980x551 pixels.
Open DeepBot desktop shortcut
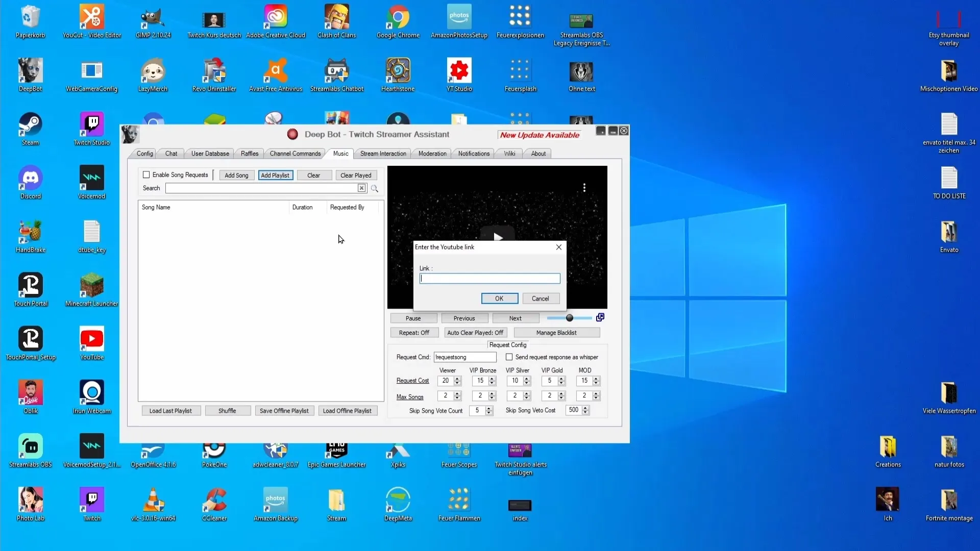click(30, 75)
